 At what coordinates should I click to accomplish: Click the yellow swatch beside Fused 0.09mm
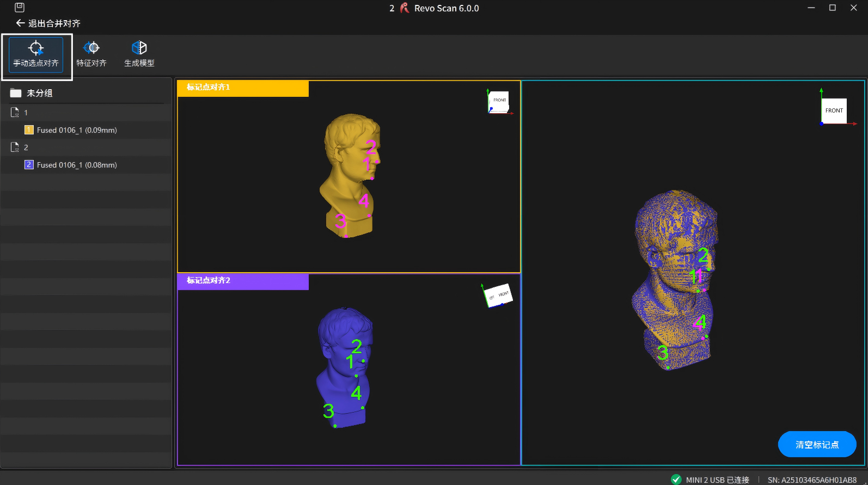tap(29, 130)
